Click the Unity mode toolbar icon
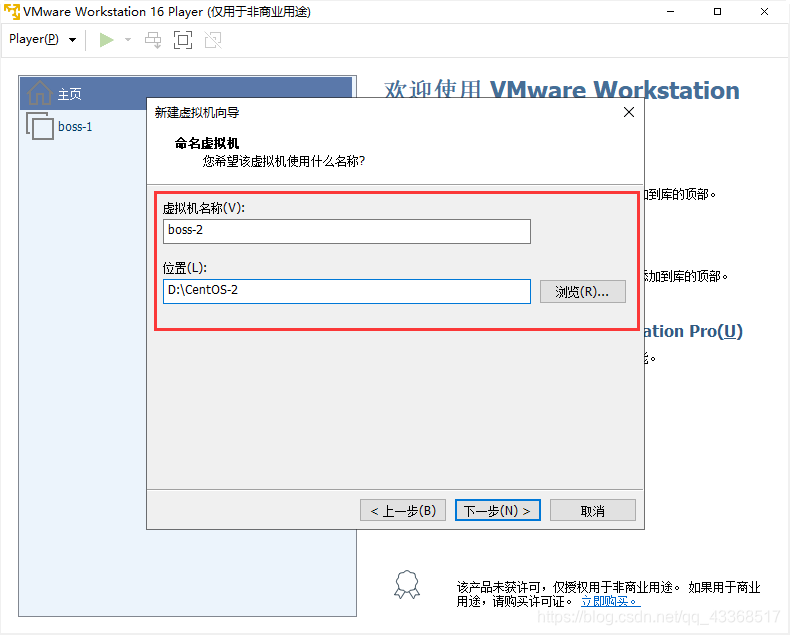The width and height of the screenshot is (790, 635). pos(213,40)
